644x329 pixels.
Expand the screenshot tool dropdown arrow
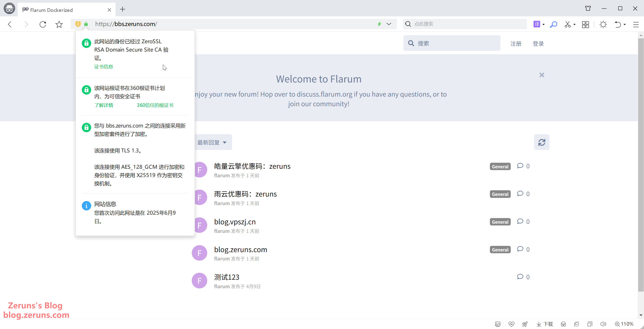point(575,24)
